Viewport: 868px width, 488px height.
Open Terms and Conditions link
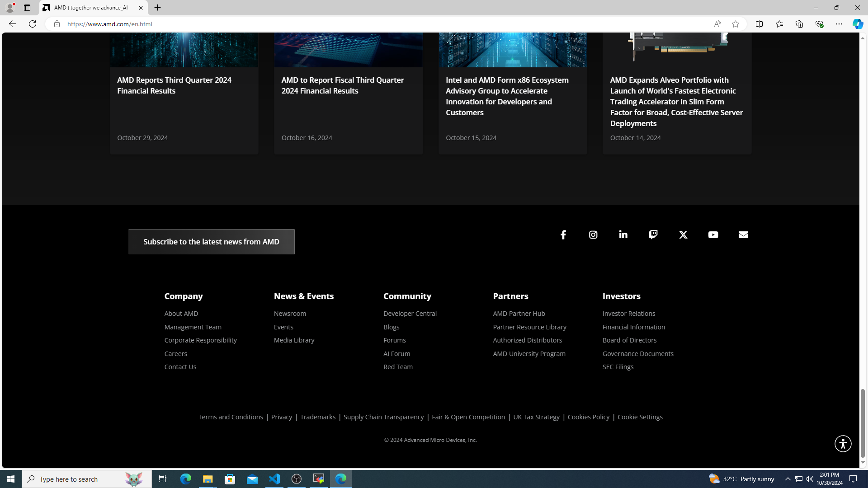tap(231, 417)
